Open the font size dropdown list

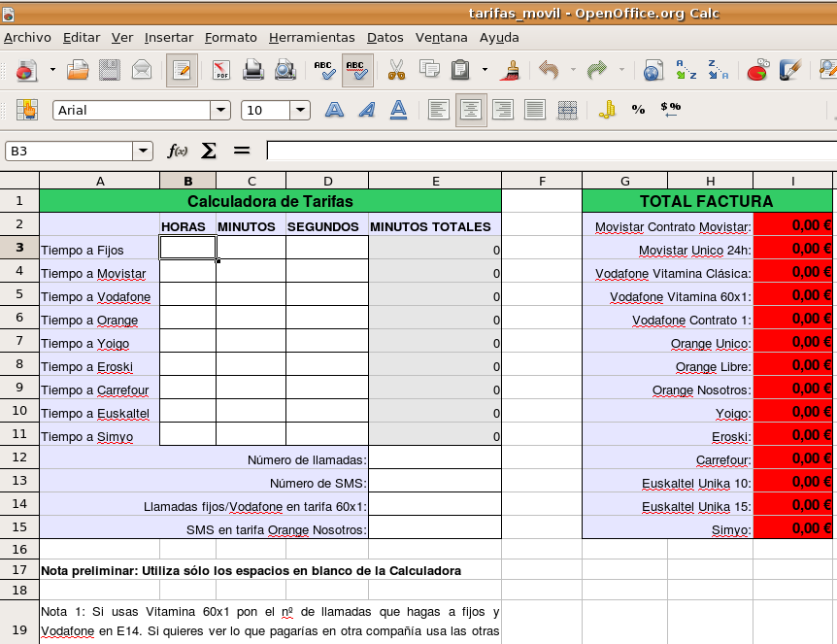[301, 111]
